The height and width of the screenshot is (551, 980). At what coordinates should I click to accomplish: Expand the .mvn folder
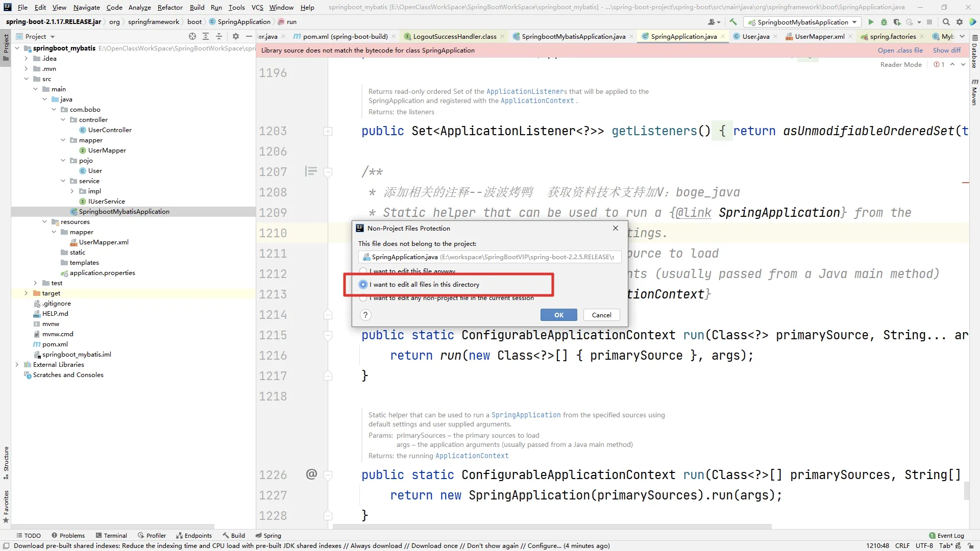(x=26, y=69)
